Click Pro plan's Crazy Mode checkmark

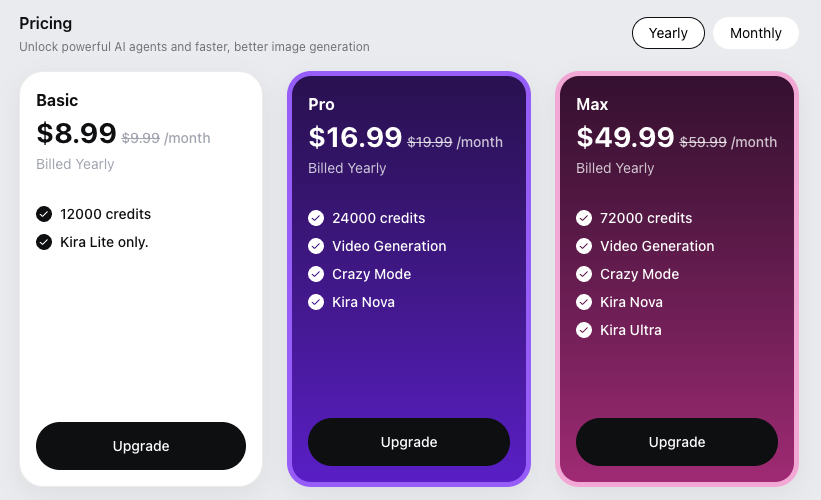click(316, 274)
